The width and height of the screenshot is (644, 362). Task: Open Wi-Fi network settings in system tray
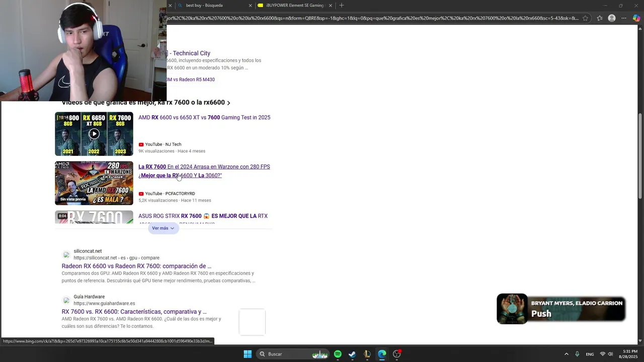point(602,354)
